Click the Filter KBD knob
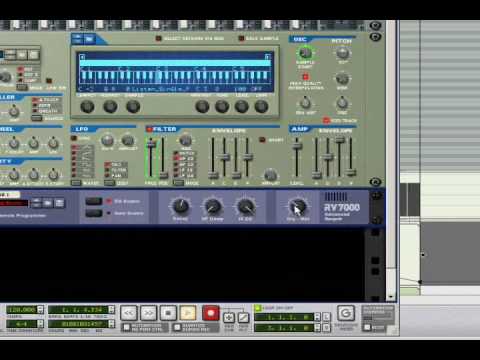 [x=186, y=140]
